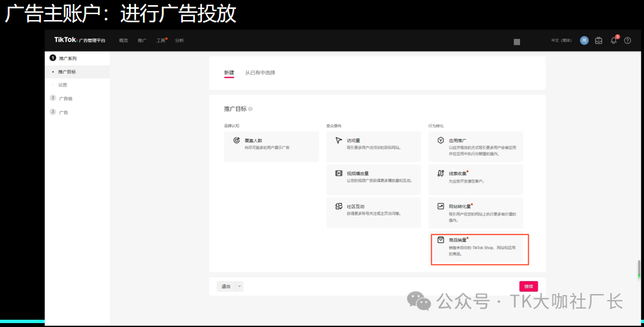Viewport: 644px width, 327px height.
Task: Select the 视频播放量 film icon
Action: 338,174
